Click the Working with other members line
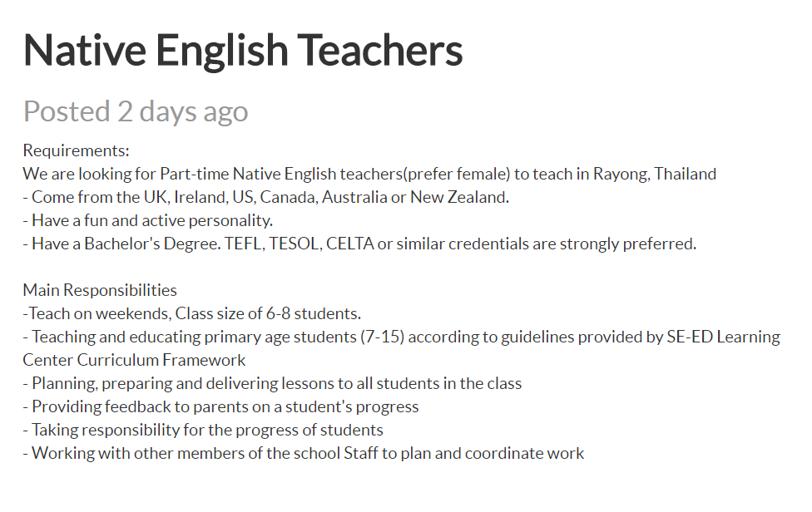 point(304,453)
